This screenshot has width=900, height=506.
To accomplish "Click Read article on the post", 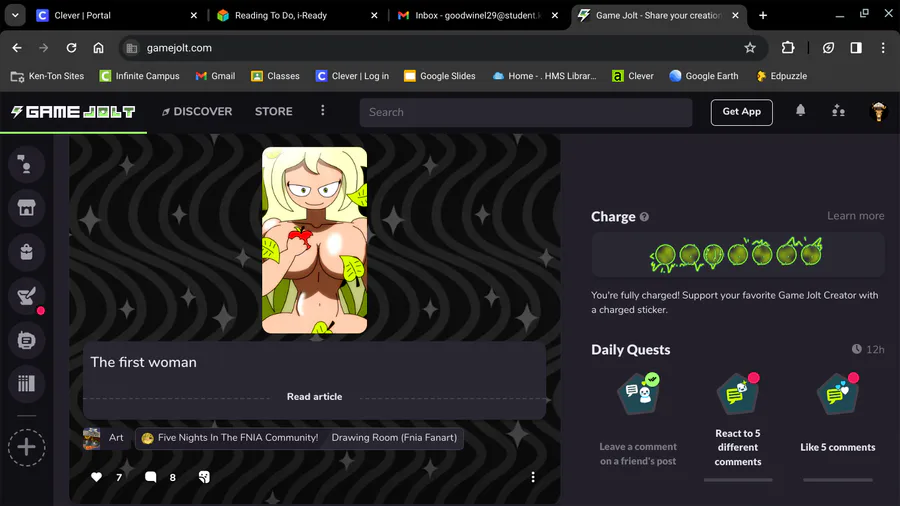I will (315, 396).
